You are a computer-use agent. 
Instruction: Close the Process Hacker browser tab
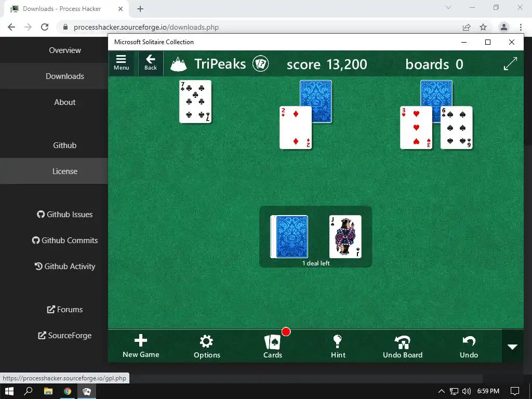[121, 9]
